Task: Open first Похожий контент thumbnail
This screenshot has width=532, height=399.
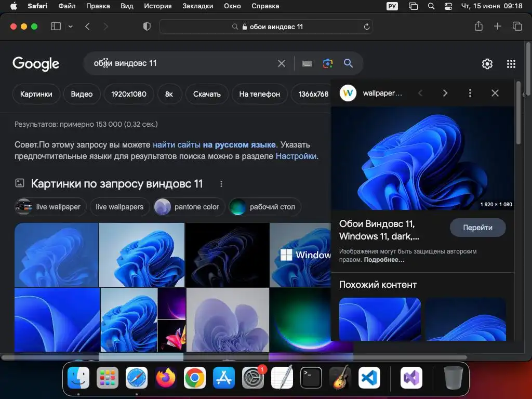Action: coord(380,319)
